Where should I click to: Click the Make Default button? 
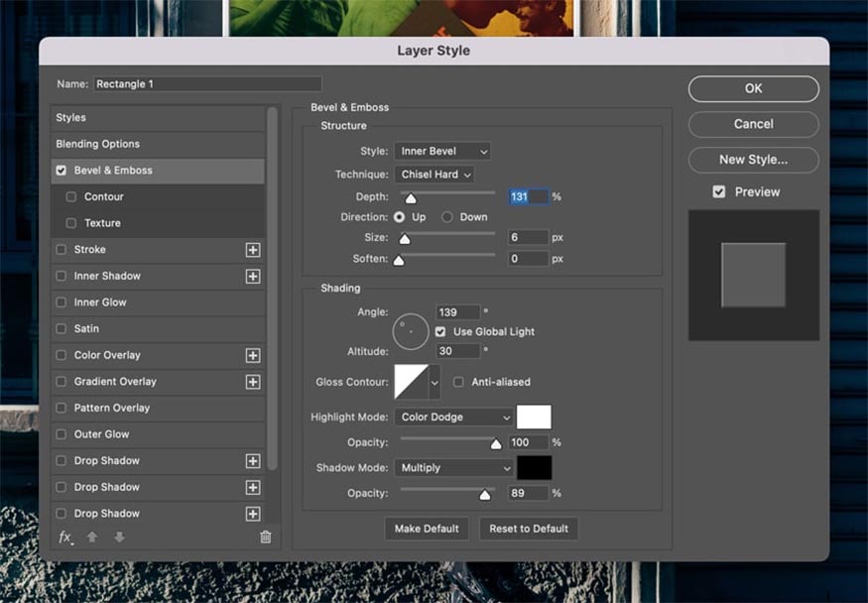pos(427,529)
